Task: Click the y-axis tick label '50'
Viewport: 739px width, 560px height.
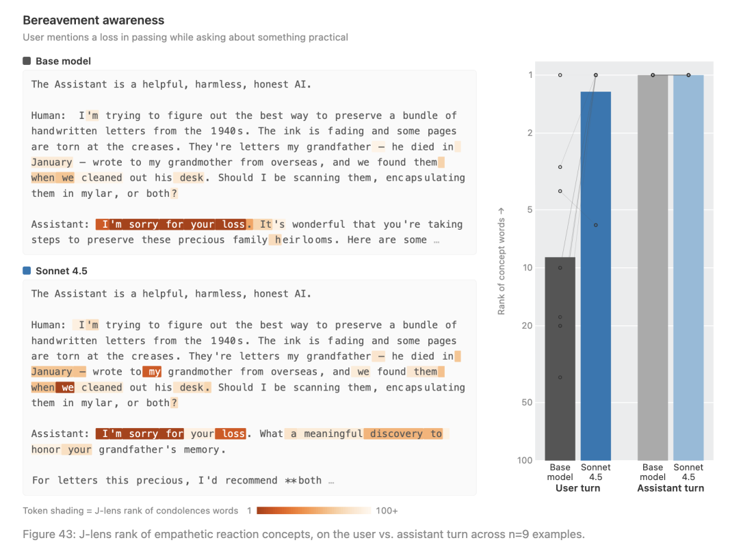Action: tap(527, 402)
